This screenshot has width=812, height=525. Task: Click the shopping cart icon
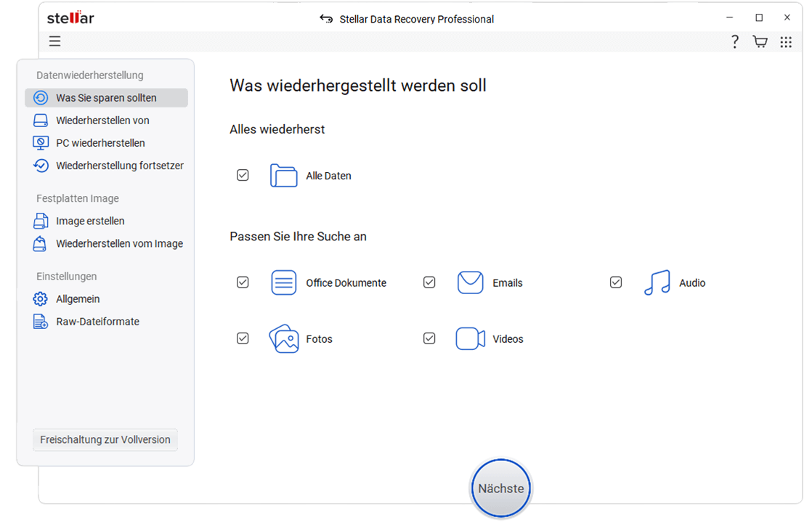point(760,41)
